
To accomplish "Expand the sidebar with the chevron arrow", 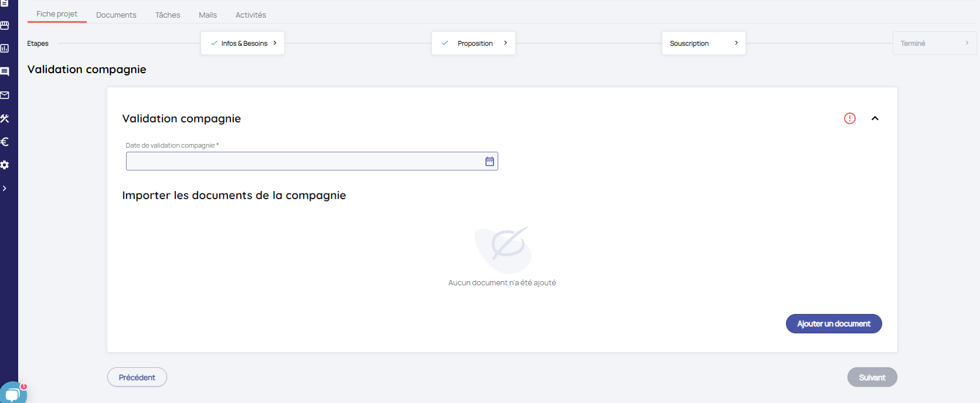I will click(x=5, y=189).
